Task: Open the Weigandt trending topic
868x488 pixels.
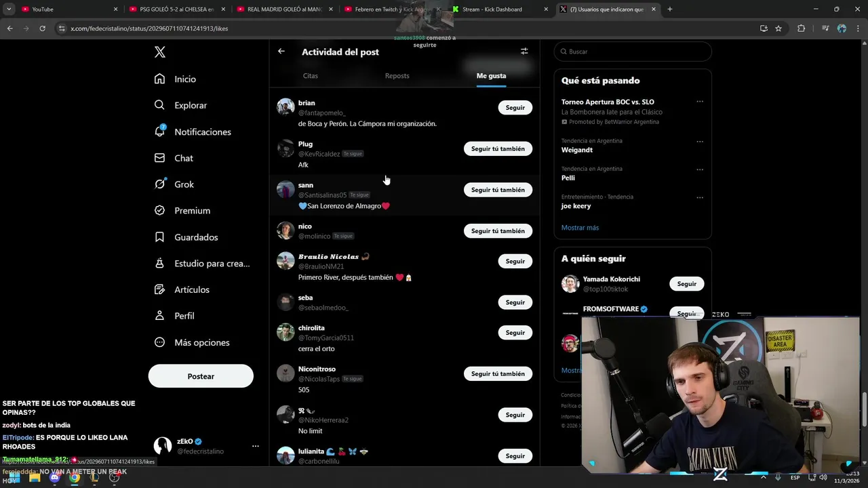Action: click(576, 150)
